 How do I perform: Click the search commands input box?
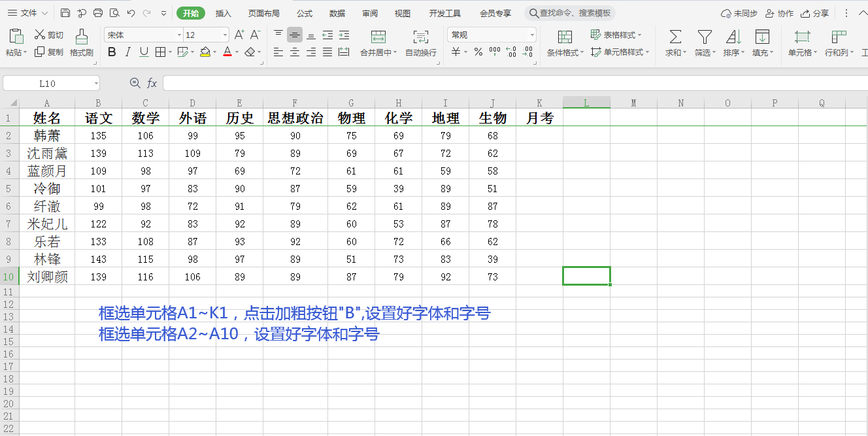(x=570, y=13)
